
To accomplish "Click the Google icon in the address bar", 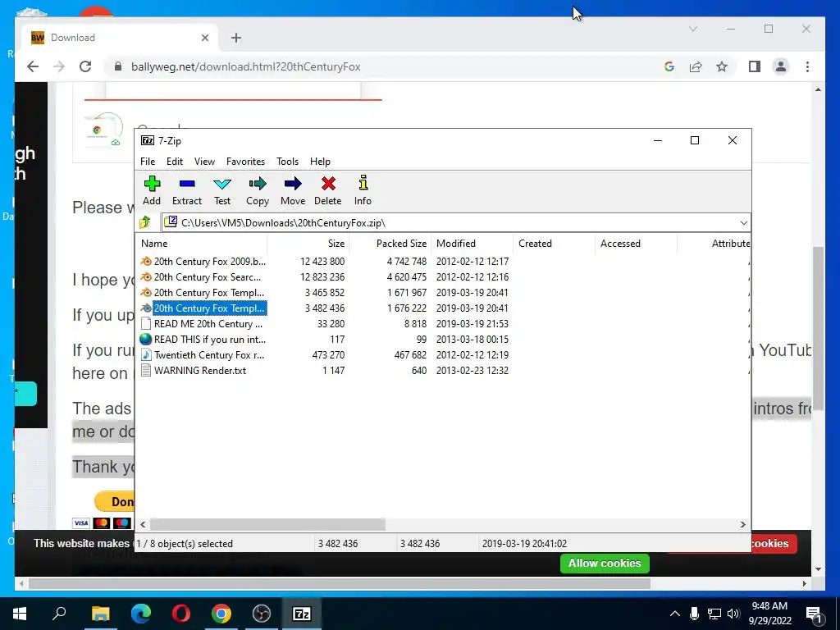I will pyautogui.click(x=669, y=66).
